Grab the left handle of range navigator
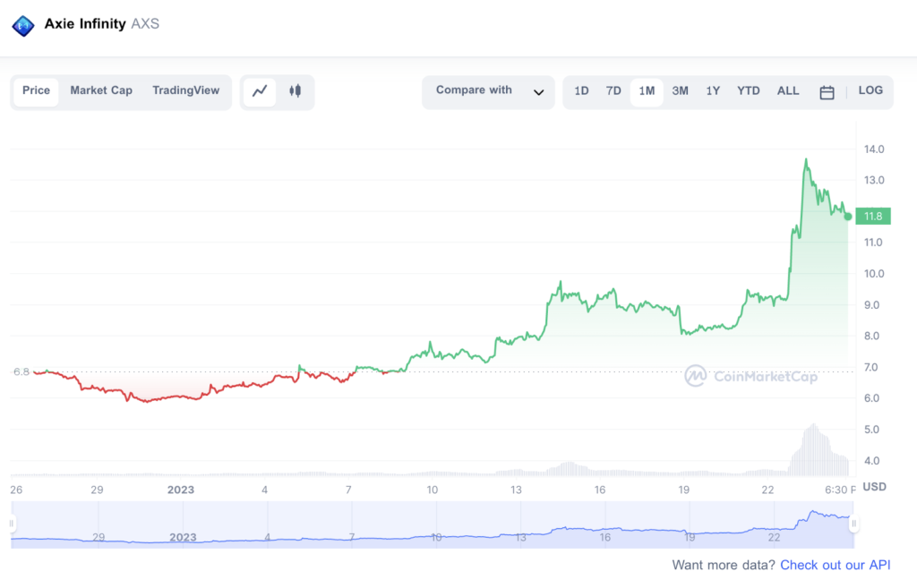The width and height of the screenshot is (917, 588). pos(11,524)
